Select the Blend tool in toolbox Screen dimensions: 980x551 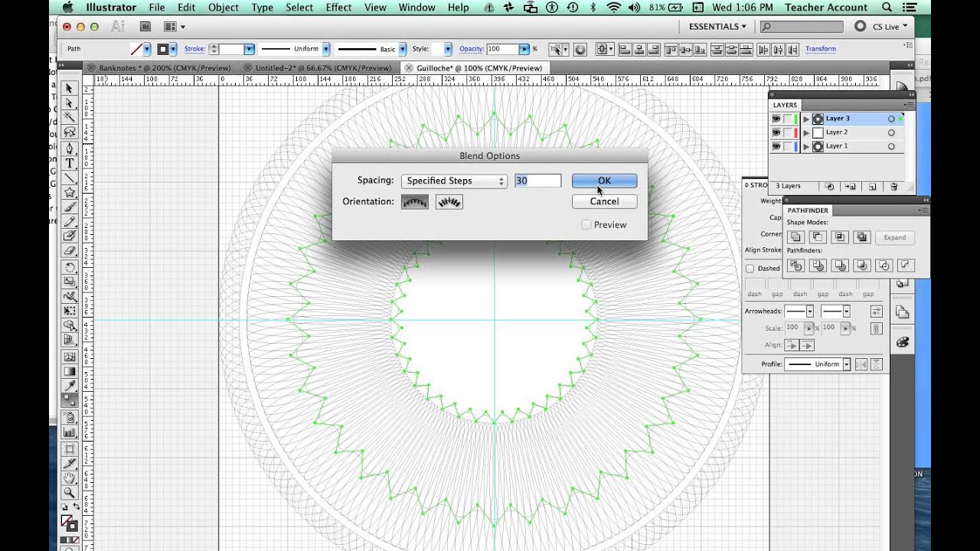[x=70, y=399]
